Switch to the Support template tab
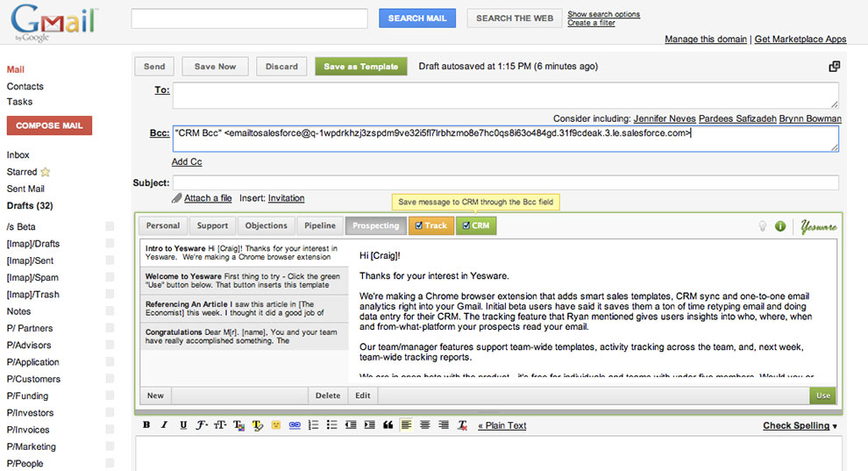 tap(212, 225)
